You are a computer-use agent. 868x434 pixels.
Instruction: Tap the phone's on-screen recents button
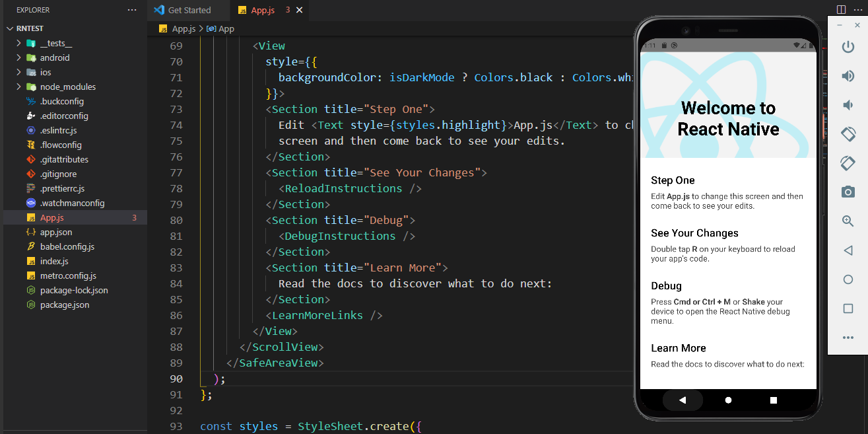click(x=774, y=400)
